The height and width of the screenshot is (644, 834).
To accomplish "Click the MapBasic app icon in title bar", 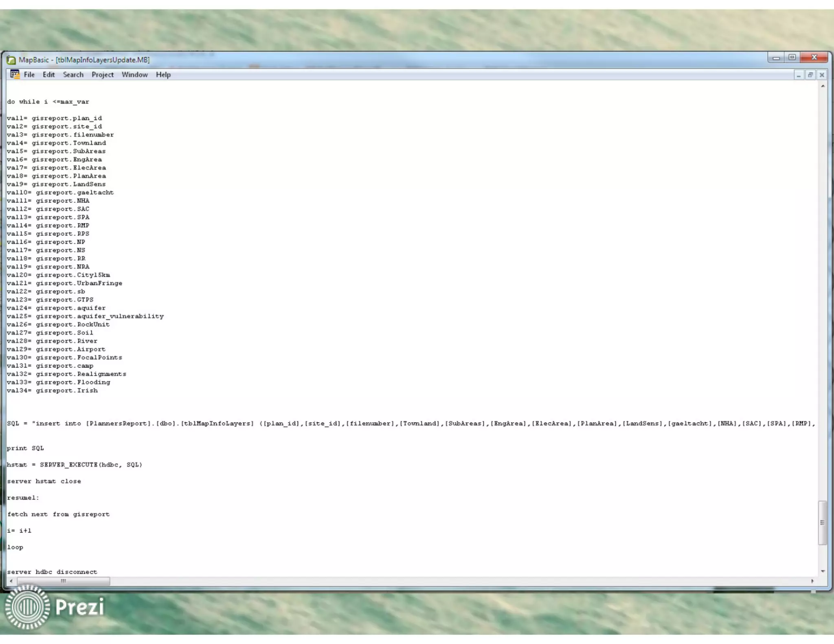I will (x=11, y=60).
